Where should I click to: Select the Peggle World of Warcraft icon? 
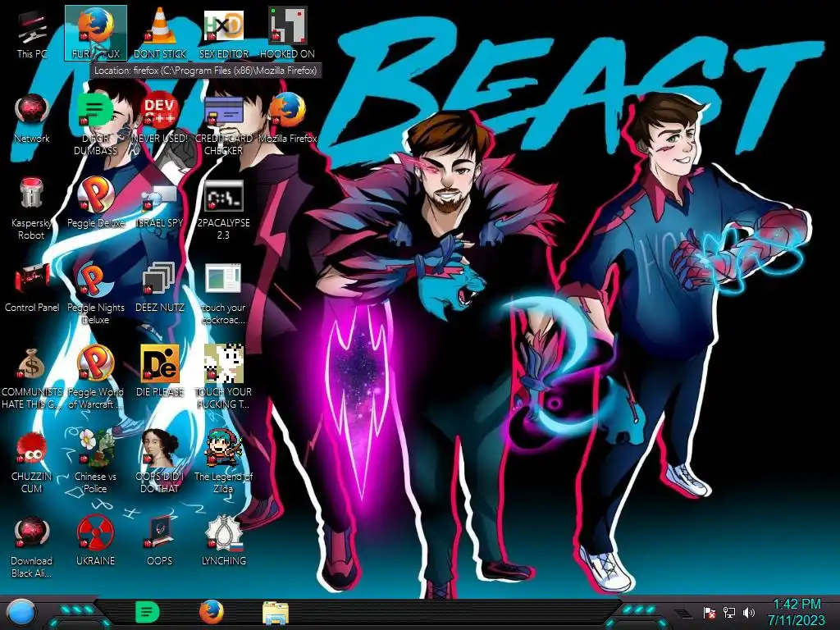[96, 377]
